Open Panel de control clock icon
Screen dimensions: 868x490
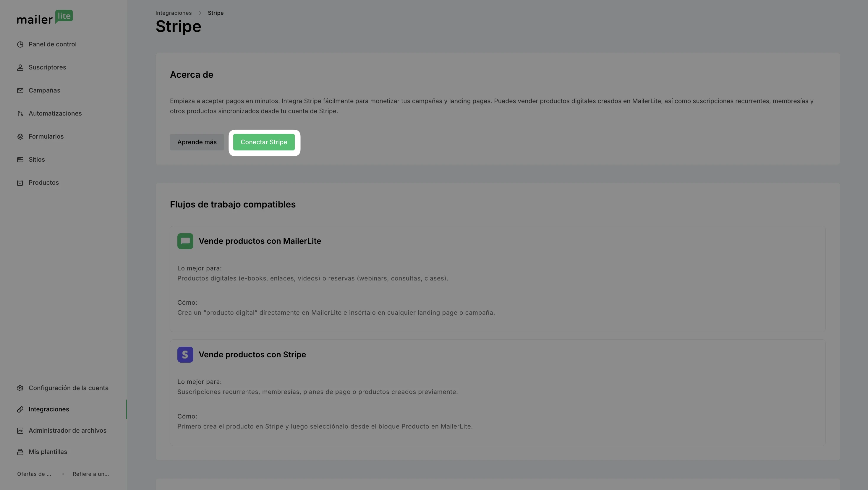point(20,44)
